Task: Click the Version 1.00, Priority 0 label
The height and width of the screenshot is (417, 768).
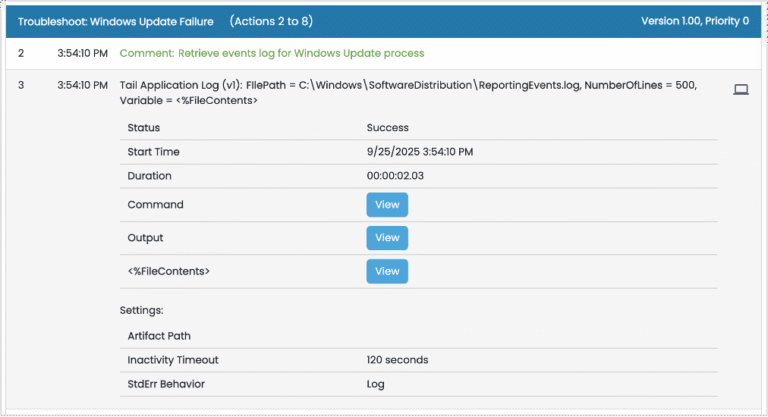Action: (x=695, y=21)
